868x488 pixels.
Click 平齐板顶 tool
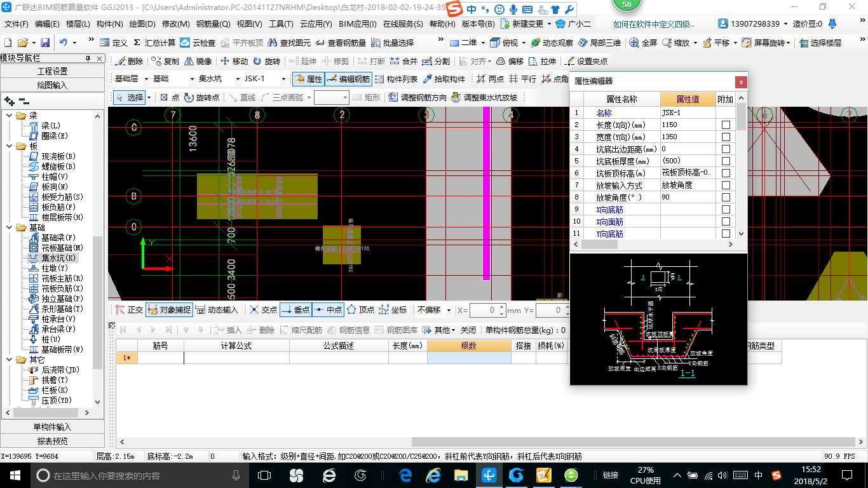pyautogui.click(x=241, y=43)
